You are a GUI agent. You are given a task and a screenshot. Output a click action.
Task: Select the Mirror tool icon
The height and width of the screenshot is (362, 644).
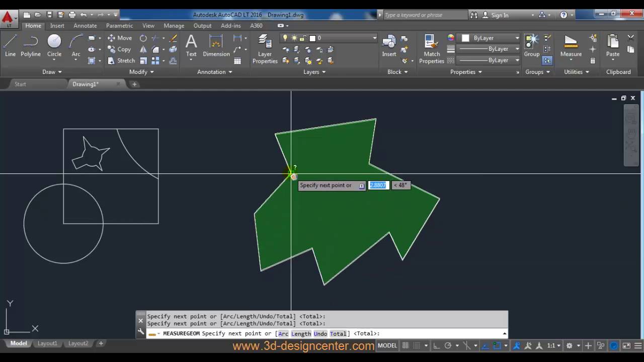pyautogui.click(x=143, y=49)
